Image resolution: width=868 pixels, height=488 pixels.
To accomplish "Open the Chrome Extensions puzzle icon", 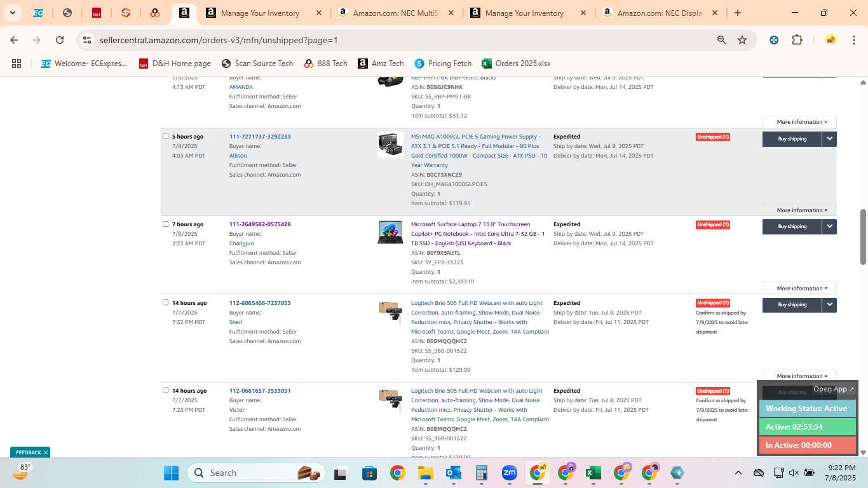I will pos(797,40).
